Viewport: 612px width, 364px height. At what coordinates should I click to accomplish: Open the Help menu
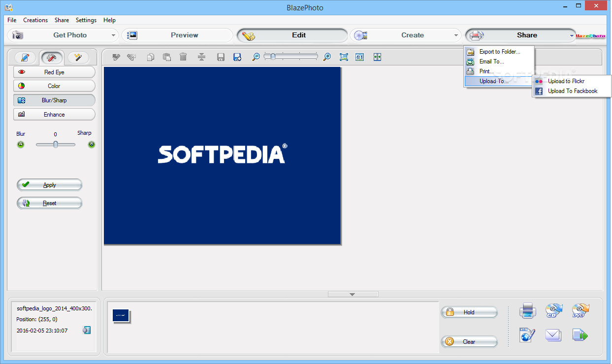tap(109, 20)
